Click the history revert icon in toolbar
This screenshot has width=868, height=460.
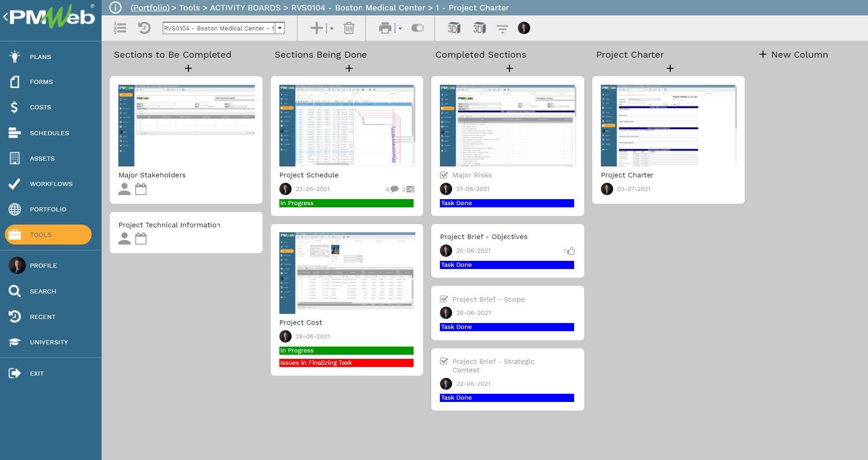(x=144, y=28)
